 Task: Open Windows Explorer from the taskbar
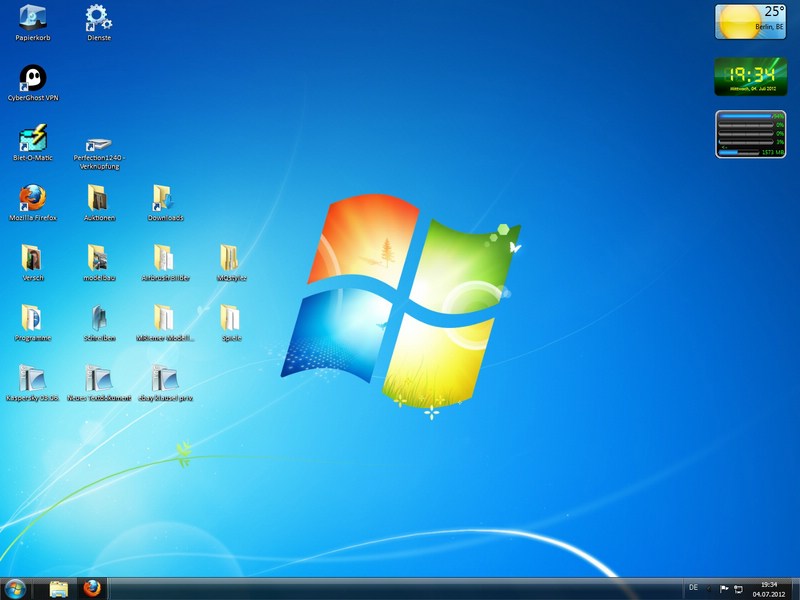(59, 589)
